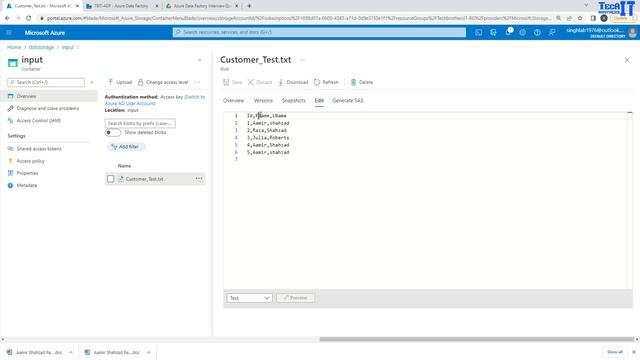Open Access Control (IAM)
Screen dimensions: 640x360
click(x=39, y=121)
